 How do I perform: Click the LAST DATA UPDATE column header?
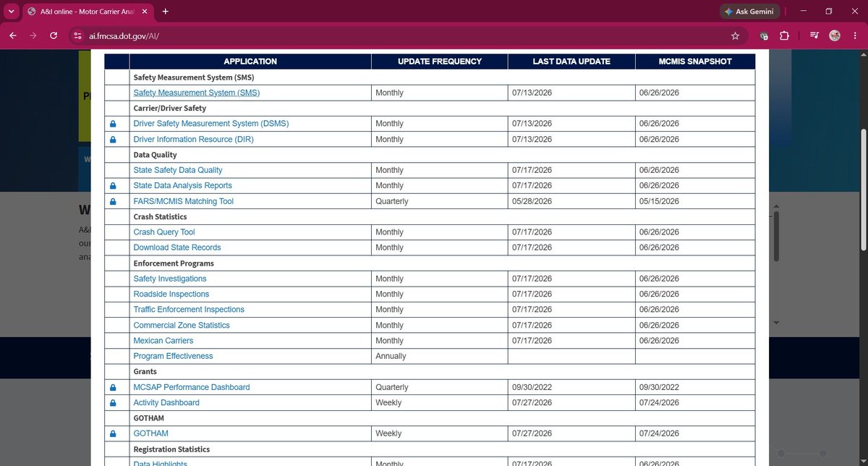click(x=571, y=62)
